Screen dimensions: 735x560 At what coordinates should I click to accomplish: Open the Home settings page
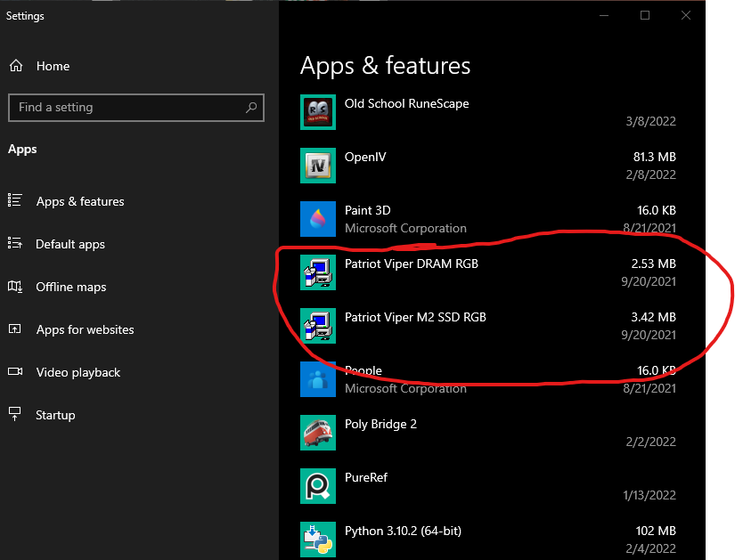pos(53,66)
